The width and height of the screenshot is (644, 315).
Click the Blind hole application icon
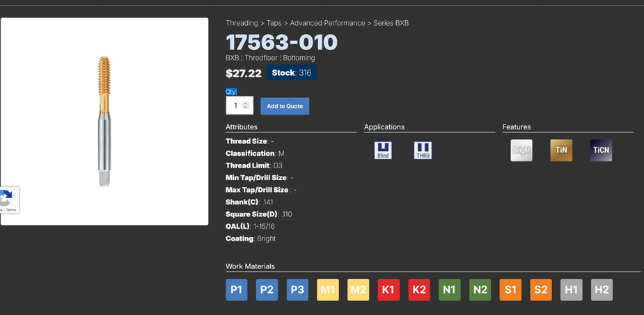pyautogui.click(x=383, y=150)
